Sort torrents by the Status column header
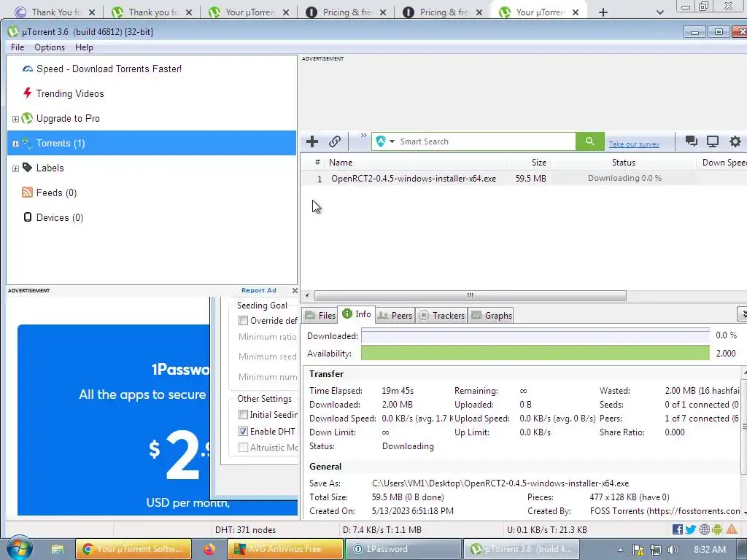Screen dimensions: 747x560 click(623, 163)
